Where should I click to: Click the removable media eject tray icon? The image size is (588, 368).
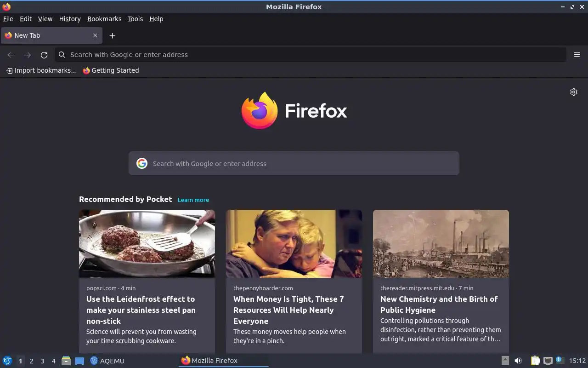[x=505, y=361]
